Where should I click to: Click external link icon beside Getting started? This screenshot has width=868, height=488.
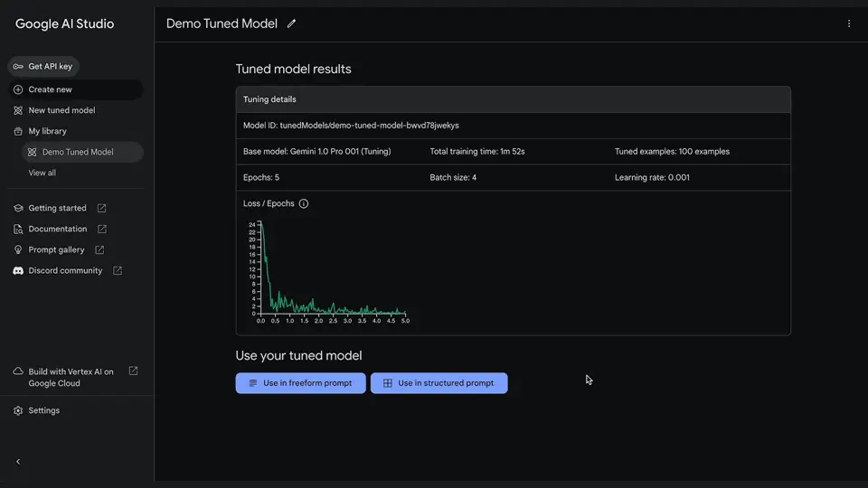[102, 208]
